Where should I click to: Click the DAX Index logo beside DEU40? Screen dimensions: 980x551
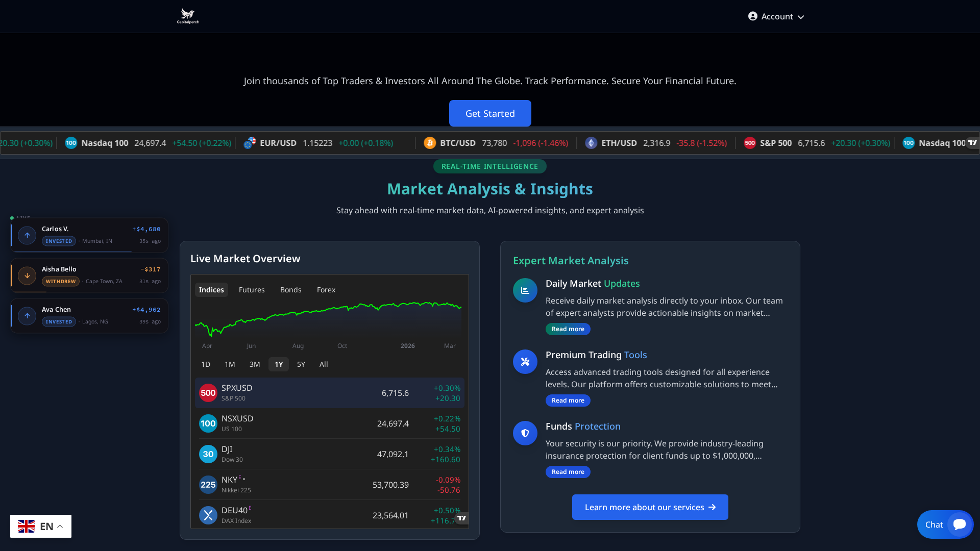pyautogui.click(x=208, y=515)
